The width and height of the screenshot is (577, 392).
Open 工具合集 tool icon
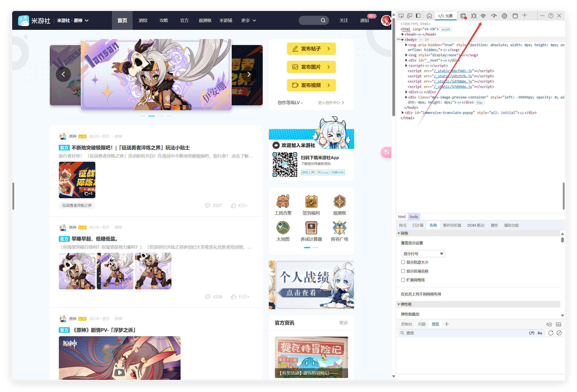click(x=283, y=205)
